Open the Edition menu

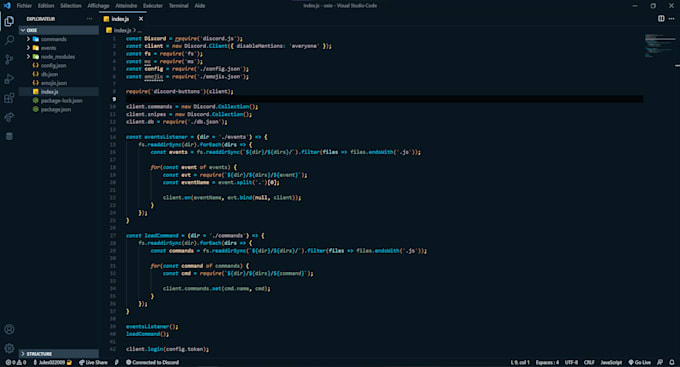pyautogui.click(x=46, y=6)
